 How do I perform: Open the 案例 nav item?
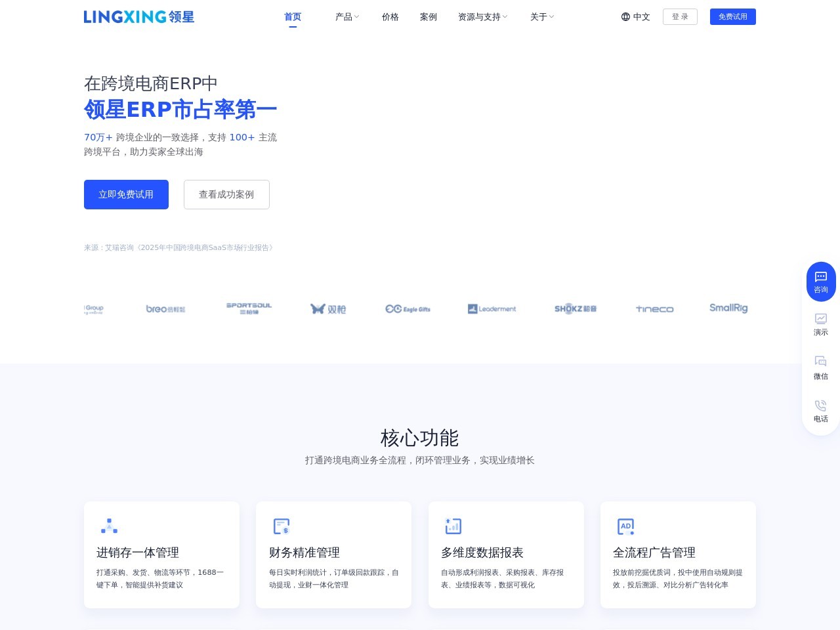[429, 17]
